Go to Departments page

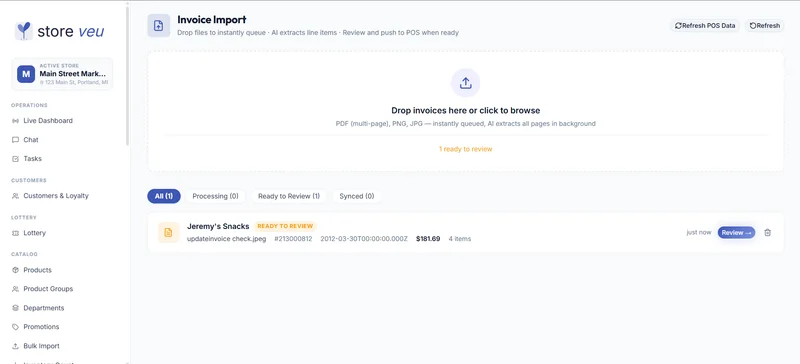pos(43,308)
